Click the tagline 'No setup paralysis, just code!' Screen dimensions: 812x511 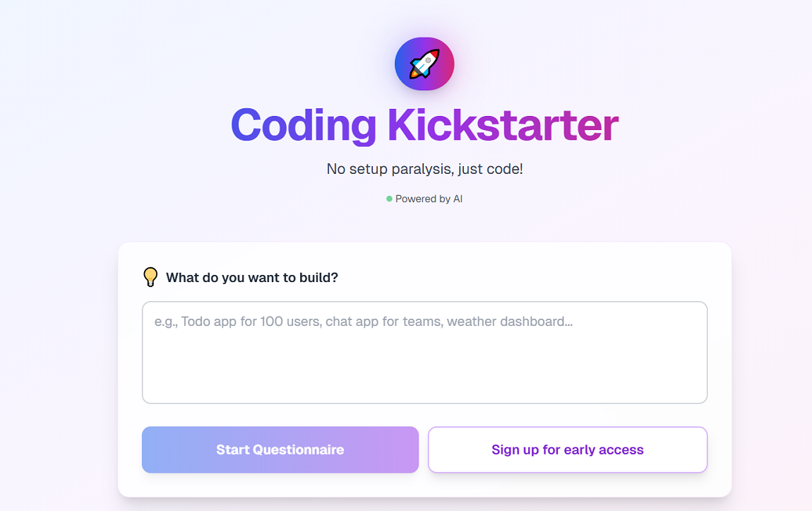[x=424, y=169]
